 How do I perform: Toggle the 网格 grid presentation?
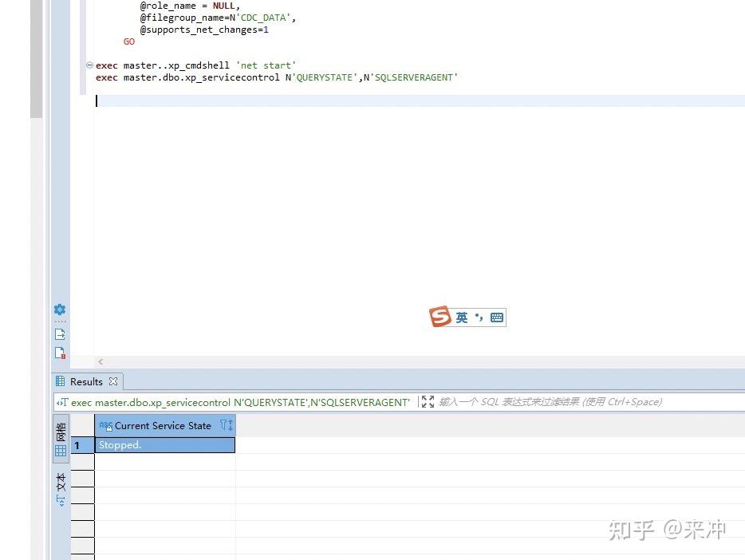[61, 433]
